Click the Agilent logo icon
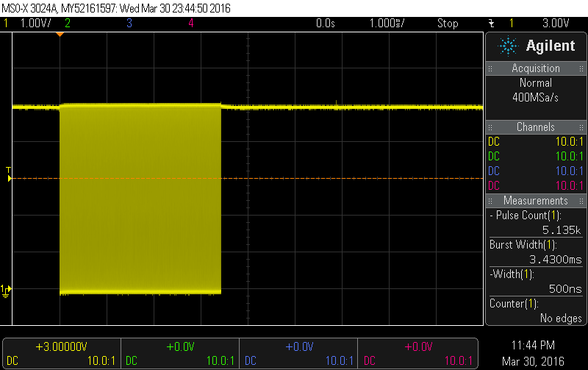588x370 pixels. pyautogui.click(x=508, y=46)
